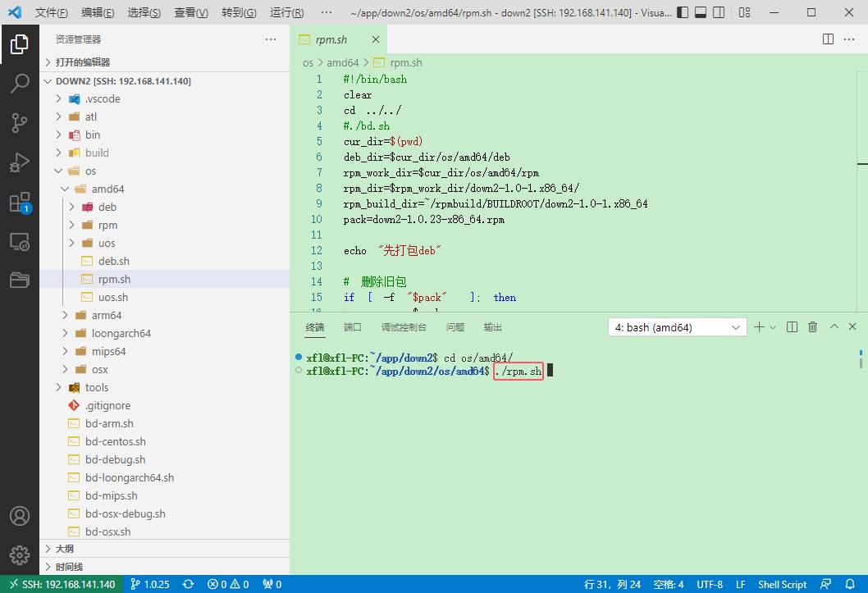
Task: Kill terminal with trash can icon
Action: [812, 327]
